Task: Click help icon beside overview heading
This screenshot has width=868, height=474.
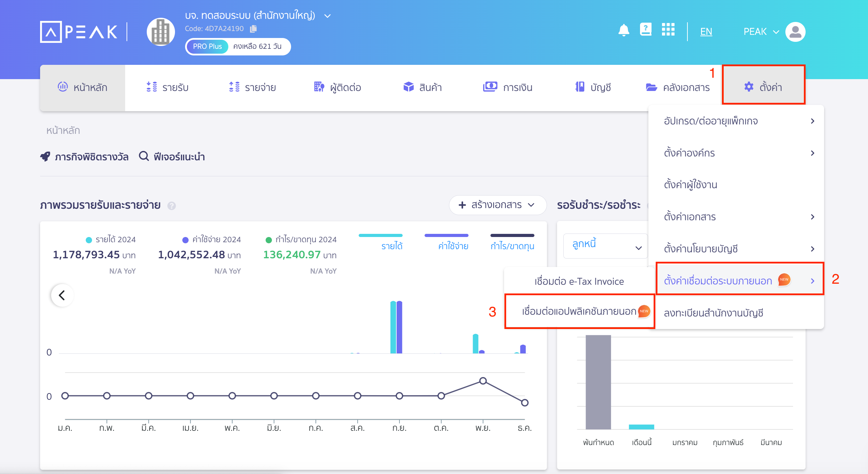Action: [x=172, y=206]
